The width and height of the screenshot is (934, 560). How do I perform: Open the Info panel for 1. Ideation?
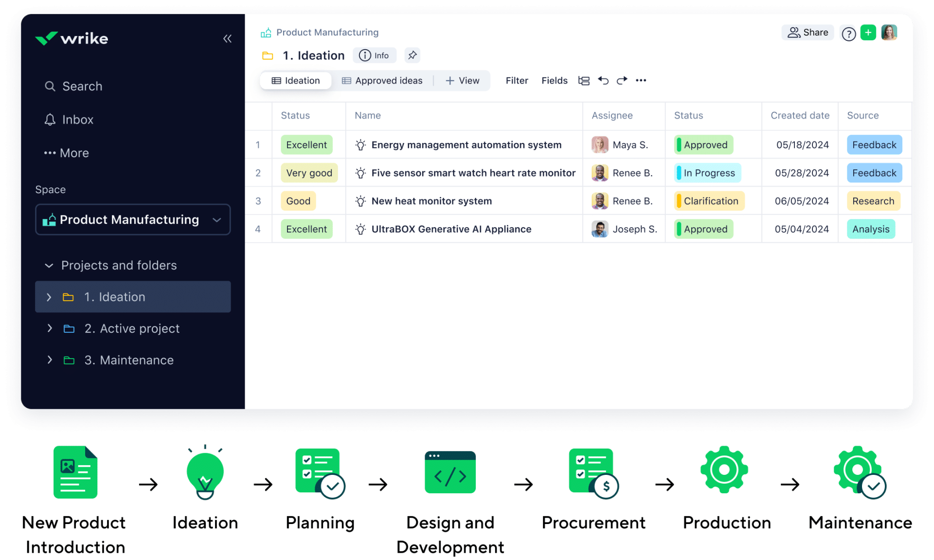coord(375,55)
